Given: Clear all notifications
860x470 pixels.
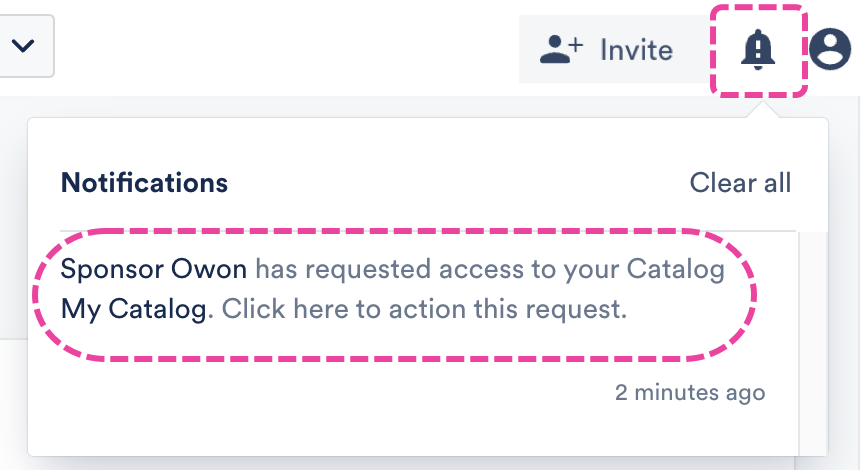Looking at the screenshot, I should (740, 183).
